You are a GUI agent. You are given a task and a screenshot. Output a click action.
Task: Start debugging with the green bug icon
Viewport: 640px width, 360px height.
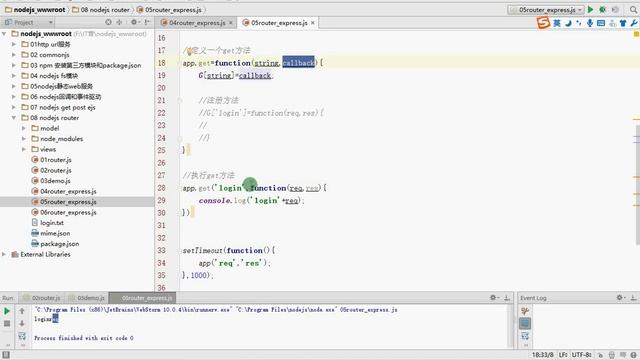[x=602, y=9]
